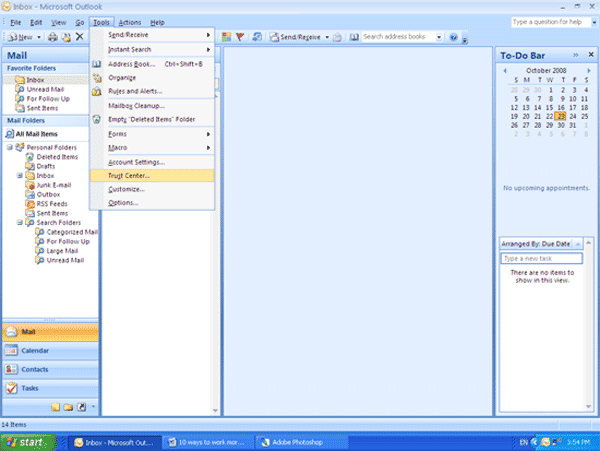Image resolution: width=600 pixels, height=451 pixels.
Task: Choose Account Settings from Tools menu
Action: point(152,162)
